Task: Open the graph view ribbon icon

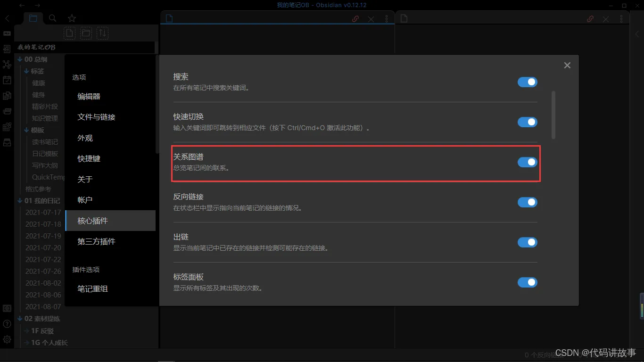Action: pos(7,65)
